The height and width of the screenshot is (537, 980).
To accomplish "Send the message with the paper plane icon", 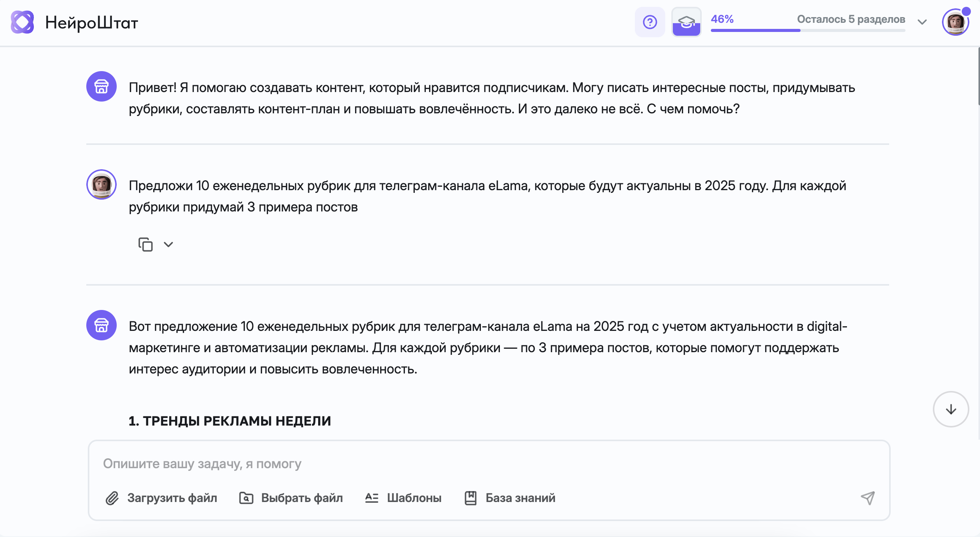I will tap(868, 498).
